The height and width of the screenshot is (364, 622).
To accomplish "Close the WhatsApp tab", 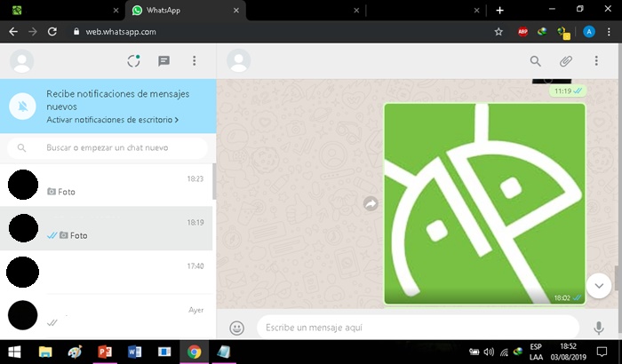I will point(236,11).
